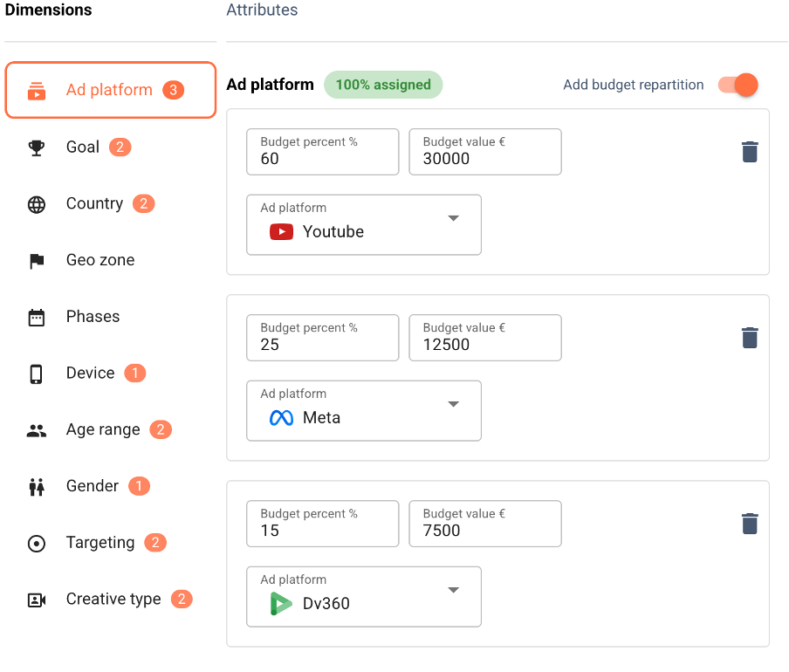The height and width of the screenshot is (672, 789).
Task: Disable the Add budget repartition toggle
Action: point(738,85)
